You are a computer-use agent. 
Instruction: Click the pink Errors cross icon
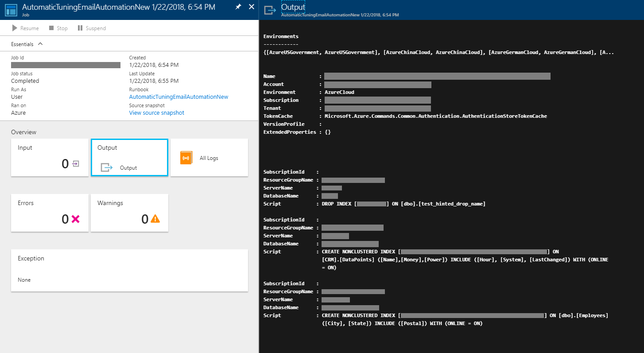click(75, 218)
